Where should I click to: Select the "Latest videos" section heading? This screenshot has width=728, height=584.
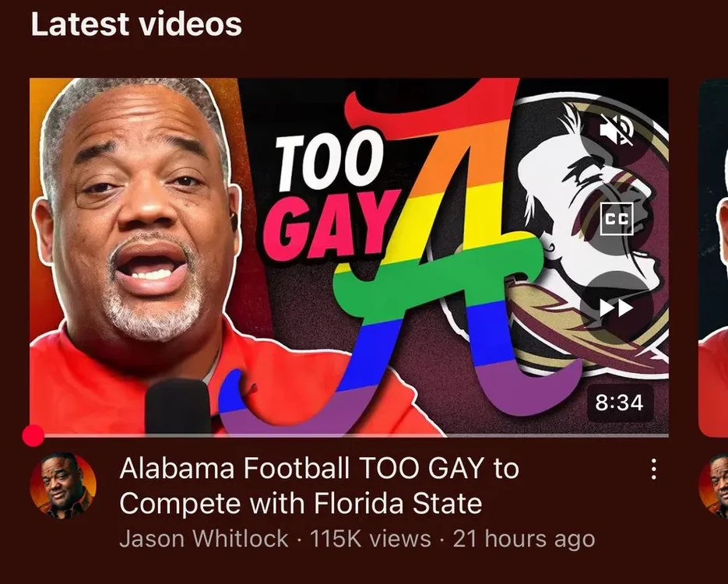136,25
